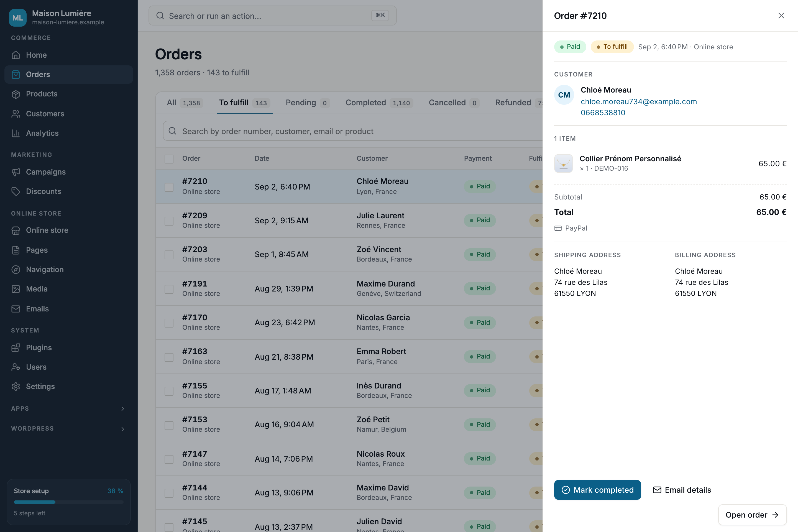Click the Pages document icon
The height and width of the screenshot is (532, 798).
coord(16,250)
